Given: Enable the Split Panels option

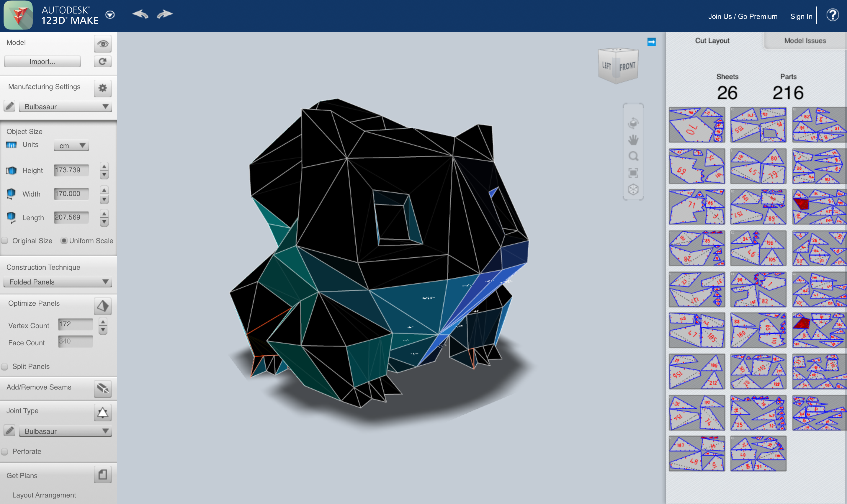Looking at the screenshot, I should point(5,366).
